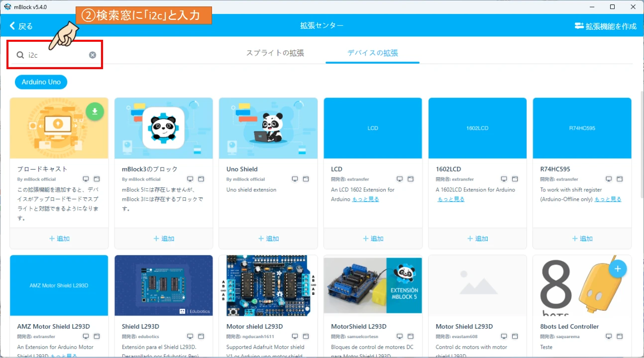Click the monitor icon on mBlock3のブロック card

tap(190, 179)
